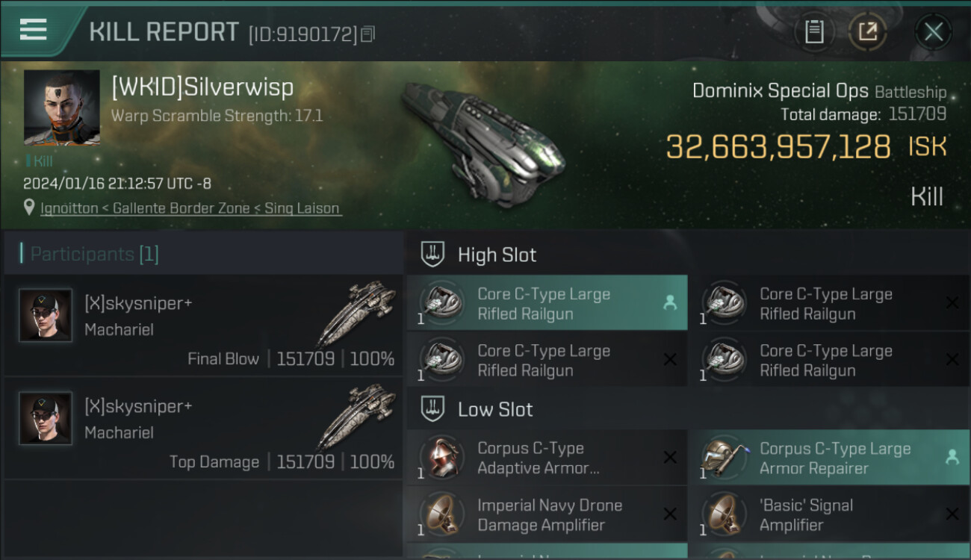The width and height of the screenshot is (971, 560).
Task: Collapse the Low Slot section
Action: (x=432, y=408)
